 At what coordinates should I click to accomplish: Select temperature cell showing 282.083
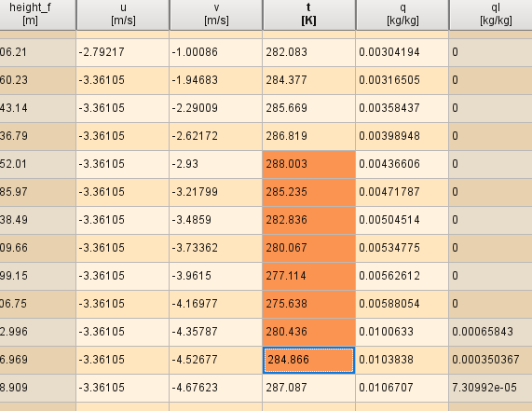point(308,52)
